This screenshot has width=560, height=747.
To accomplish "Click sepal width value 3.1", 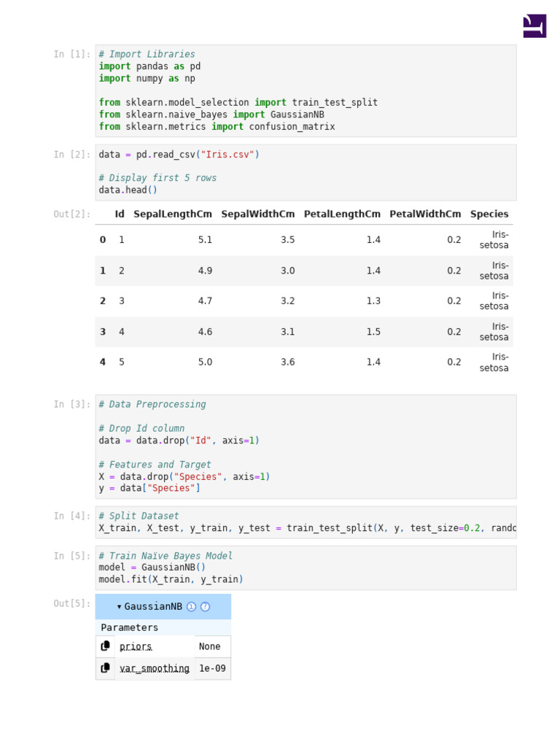I will 287,332.
